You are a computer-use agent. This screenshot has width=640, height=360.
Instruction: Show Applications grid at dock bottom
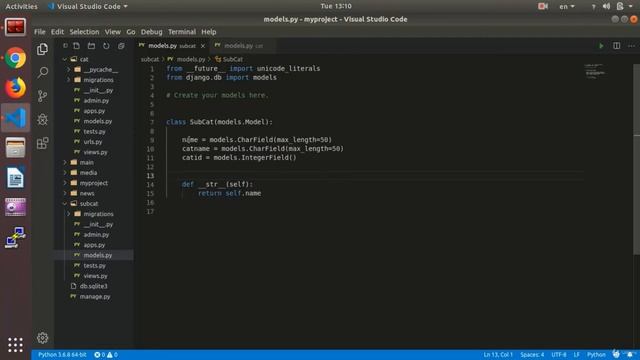pyautogui.click(x=16, y=345)
